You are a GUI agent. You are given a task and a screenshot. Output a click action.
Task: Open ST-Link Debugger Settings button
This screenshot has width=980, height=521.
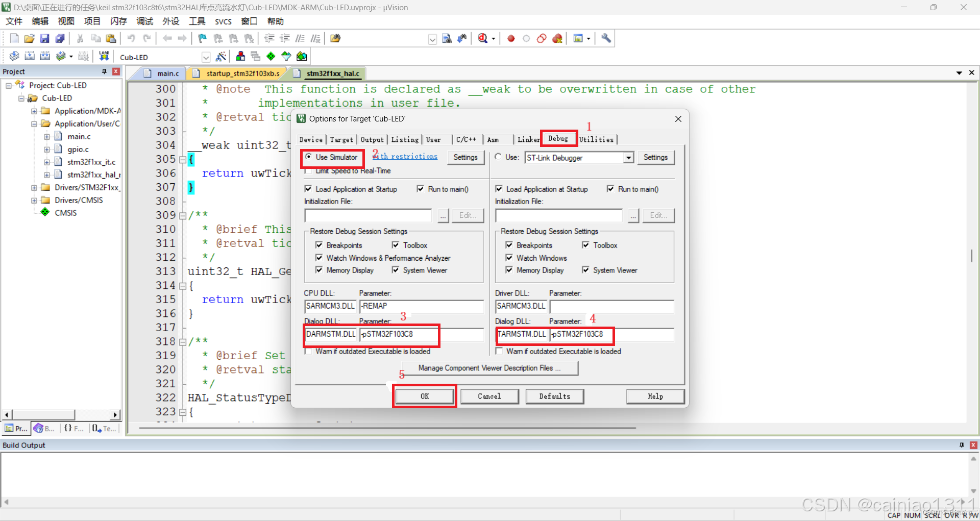[655, 158]
